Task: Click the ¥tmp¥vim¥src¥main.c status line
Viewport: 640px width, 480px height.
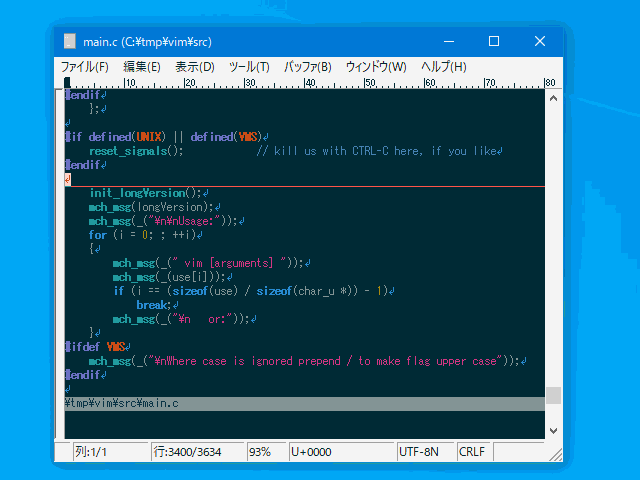Action: 304,404
